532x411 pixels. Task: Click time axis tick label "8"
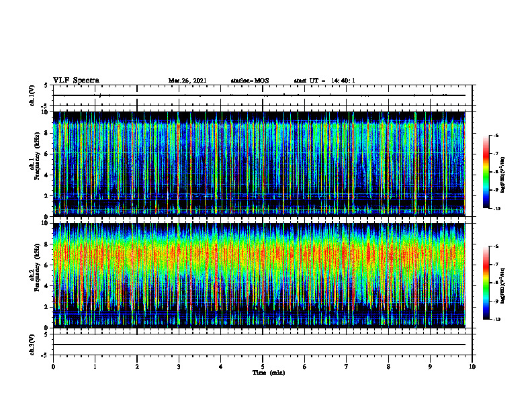coord(388,367)
